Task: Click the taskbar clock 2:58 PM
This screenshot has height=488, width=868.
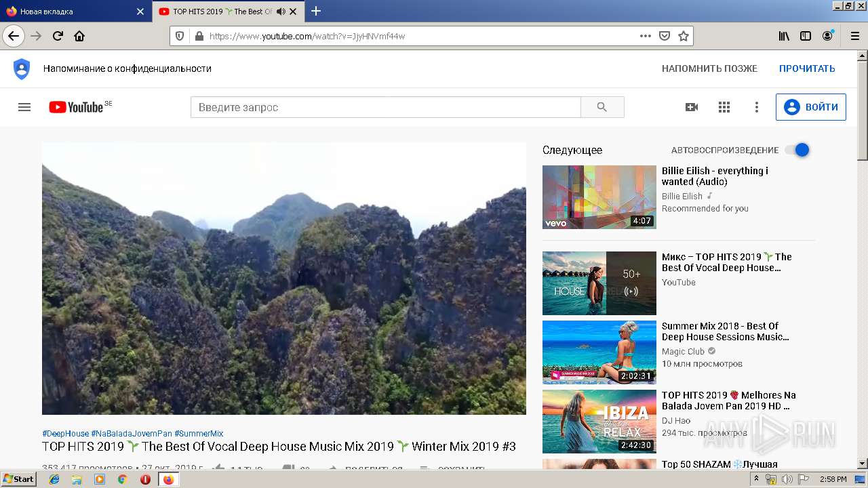Action: click(x=833, y=479)
